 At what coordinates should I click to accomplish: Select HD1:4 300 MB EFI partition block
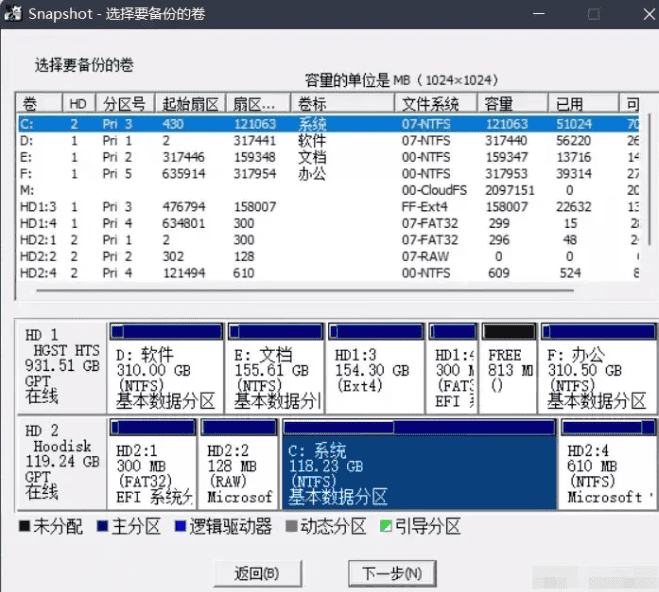453,368
